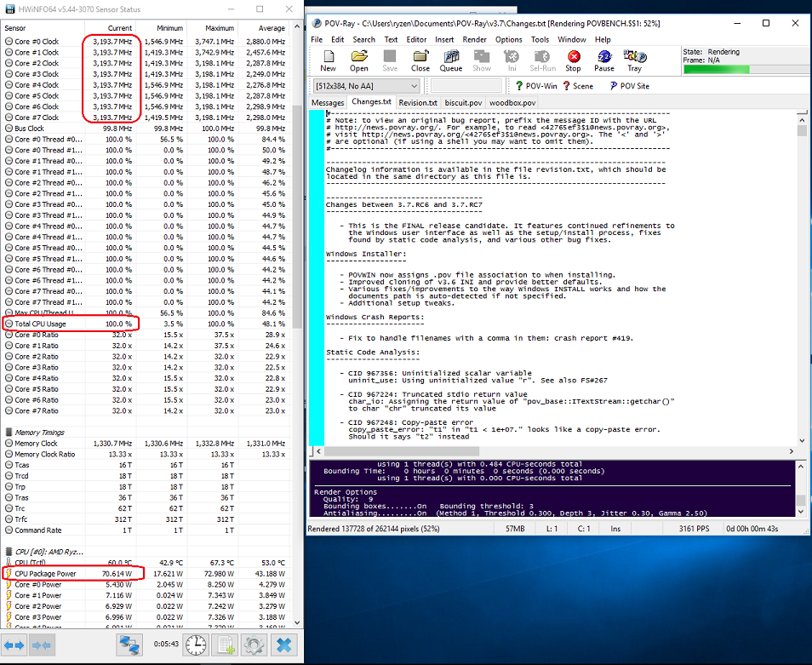Click the command line input field

pyautogui.click(x=466, y=86)
